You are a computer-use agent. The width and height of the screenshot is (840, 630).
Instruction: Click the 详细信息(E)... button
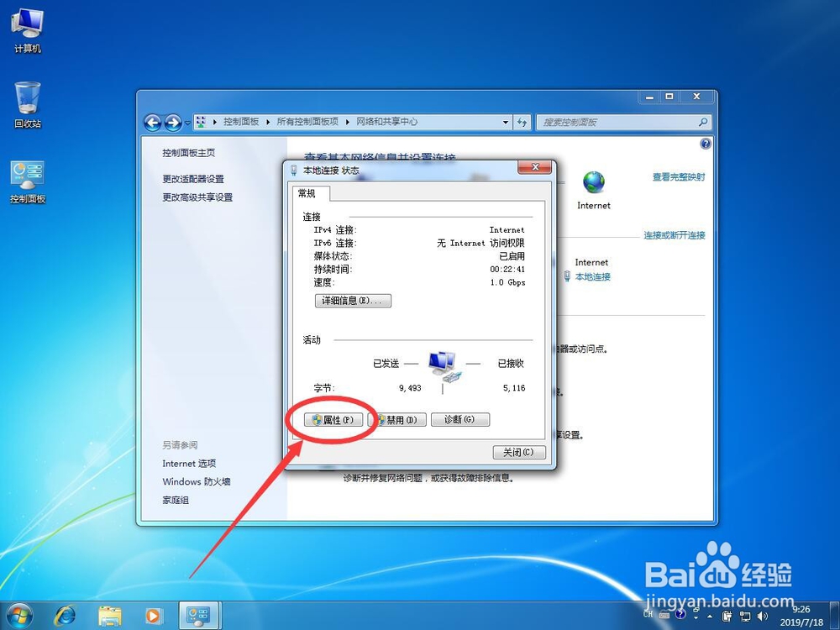[353, 301]
